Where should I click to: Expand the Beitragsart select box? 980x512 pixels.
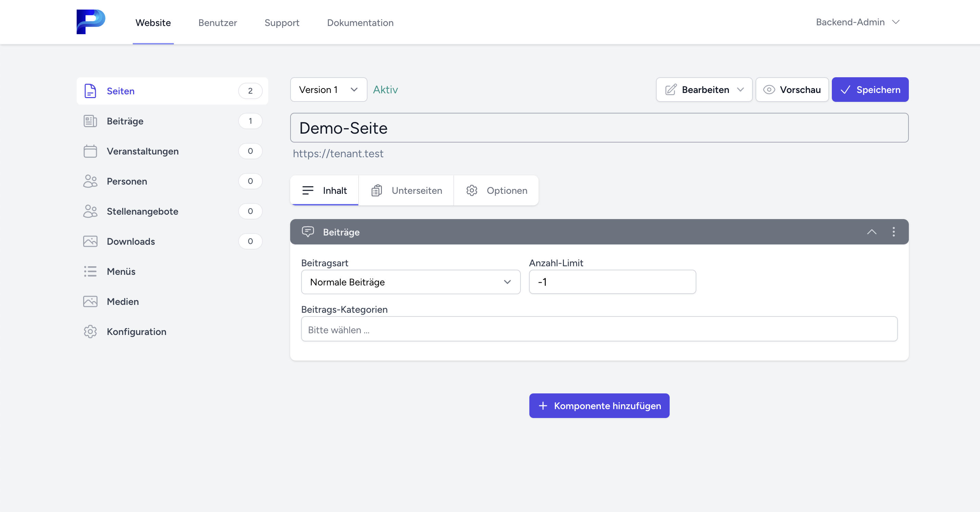click(410, 282)
